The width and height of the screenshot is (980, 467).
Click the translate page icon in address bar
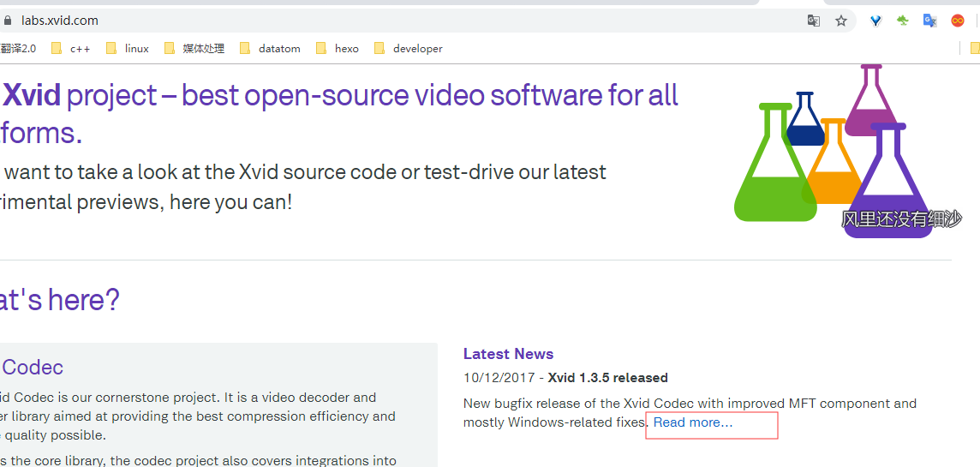[x=813, y=21]
